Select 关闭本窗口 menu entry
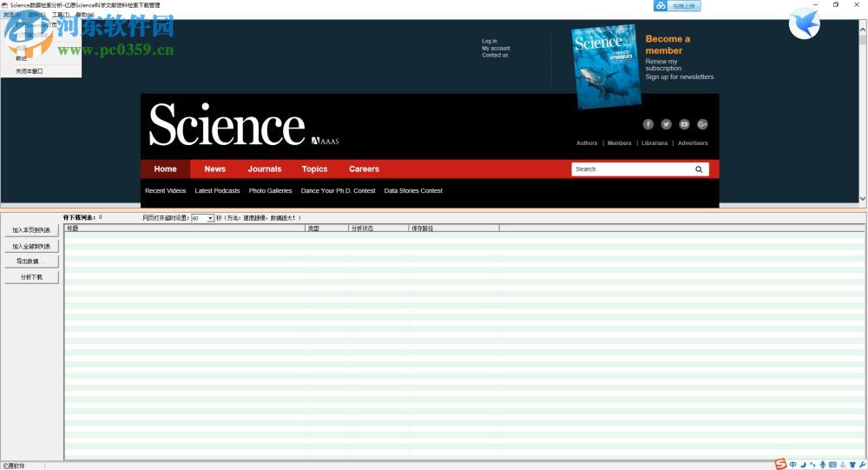Viewport: 868px width, 470px height. (29, 71)
